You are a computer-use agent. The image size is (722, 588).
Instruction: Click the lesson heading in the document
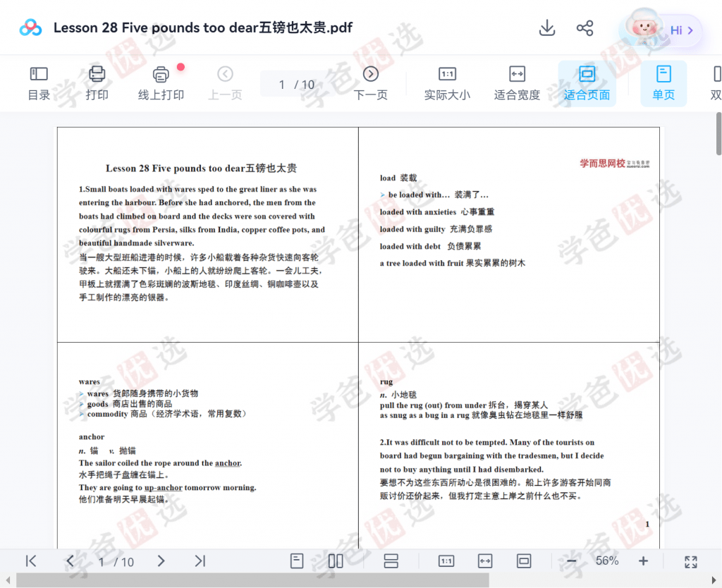201,169
